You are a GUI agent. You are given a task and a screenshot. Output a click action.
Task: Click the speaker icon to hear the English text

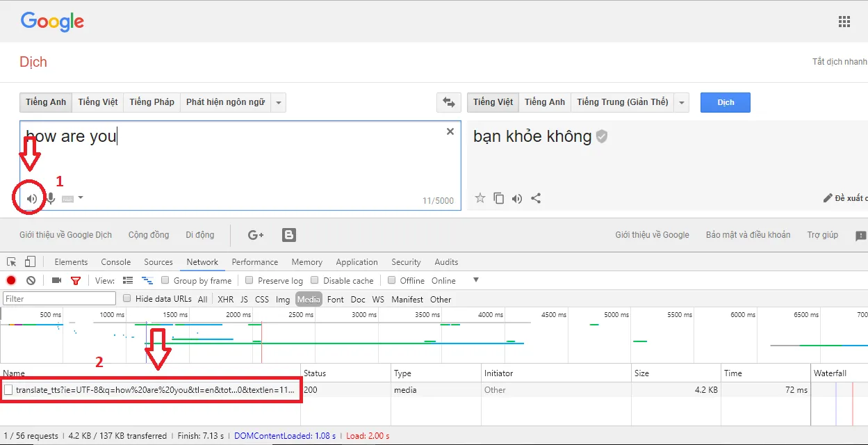(x=30, y=198)
